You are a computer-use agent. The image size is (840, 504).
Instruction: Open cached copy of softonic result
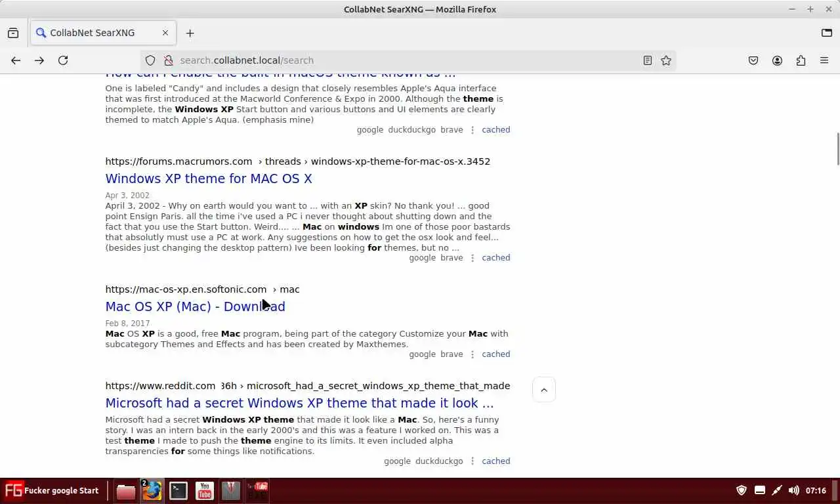pyautogui.click(x=495, y=354)
